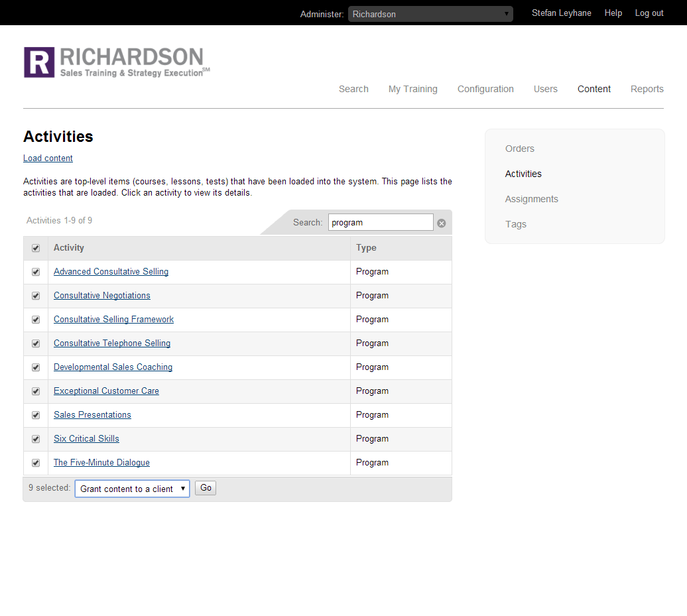Click the Richardson logo
Screen dimensions: 687x616
click(x=117, y=62)
